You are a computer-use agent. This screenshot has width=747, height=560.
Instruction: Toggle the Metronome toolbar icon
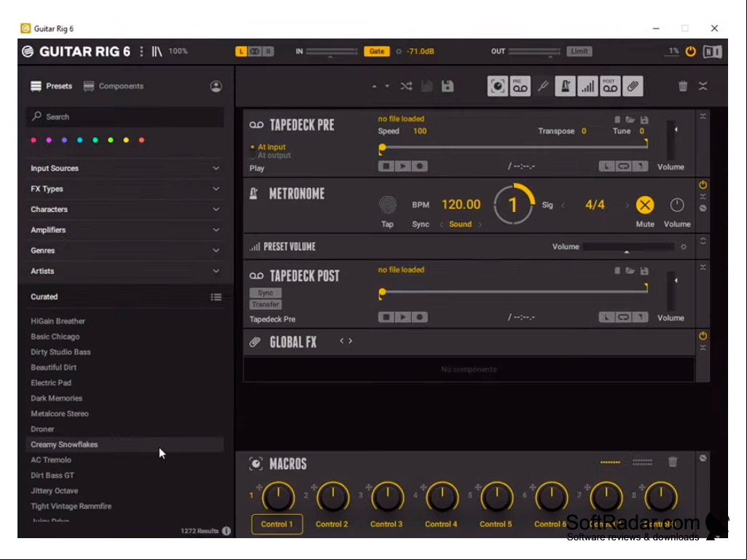[565, 86]
